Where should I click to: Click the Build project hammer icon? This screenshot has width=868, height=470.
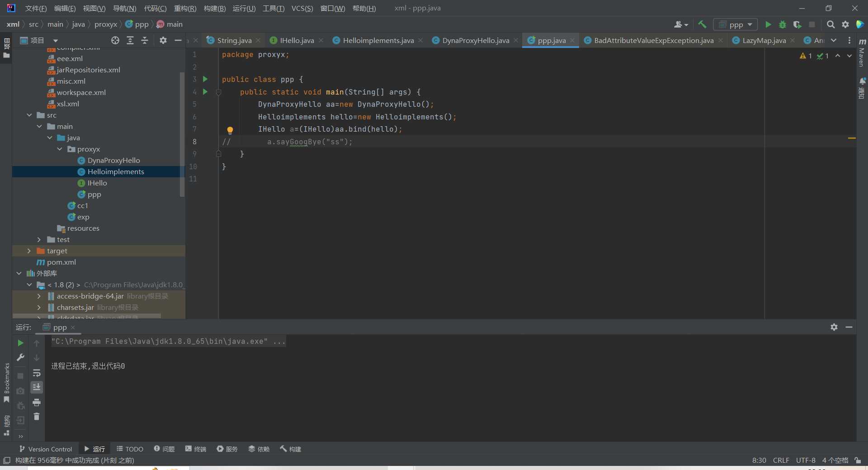(702, 24)
